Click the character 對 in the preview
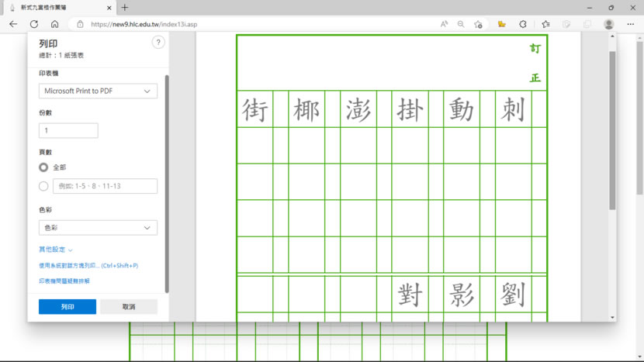This screenshot has width=644, height=362. (410, 295)
